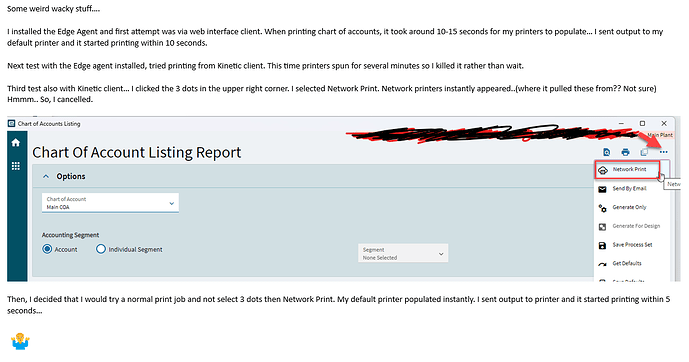Maximize the Chart of Accounts Listing window
The height and width of the screenshot is (362, 689).
[x=642, y=123]
